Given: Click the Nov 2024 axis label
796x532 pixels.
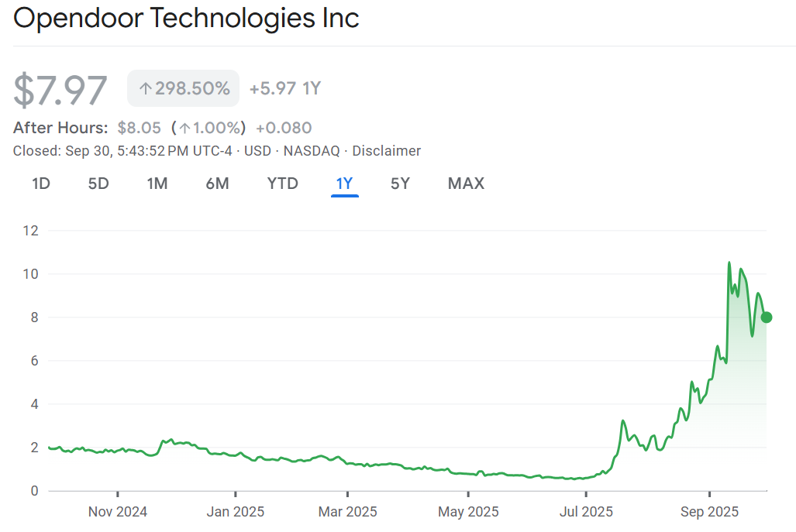Looking at the screenshot, I should coord(118,512).
